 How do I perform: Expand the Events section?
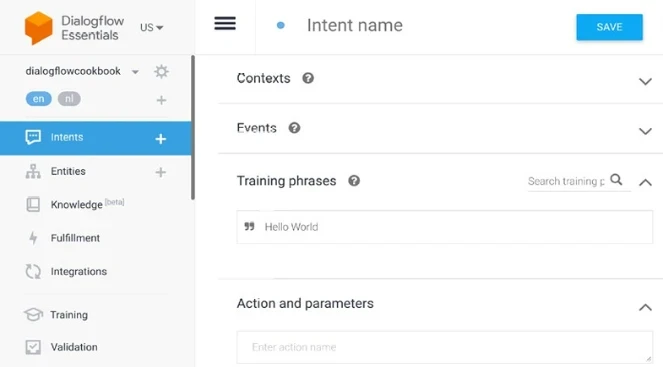[645, 131]
